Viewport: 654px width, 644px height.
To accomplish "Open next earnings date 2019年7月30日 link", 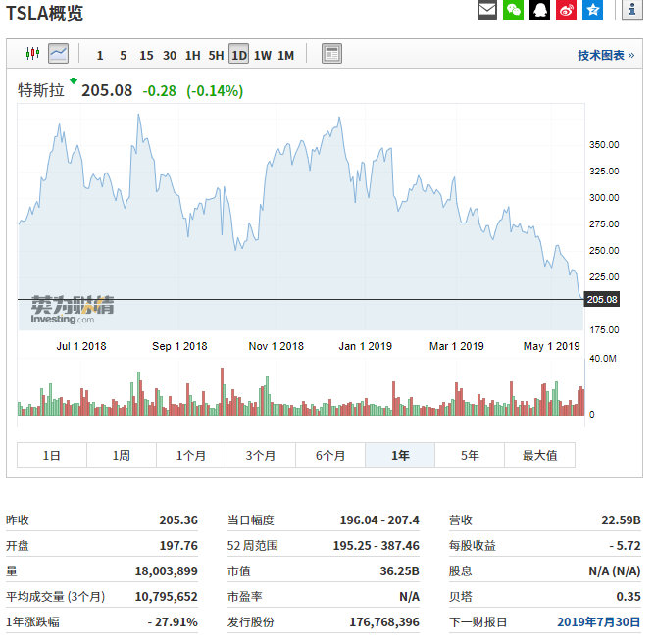I will pos(598,621).
